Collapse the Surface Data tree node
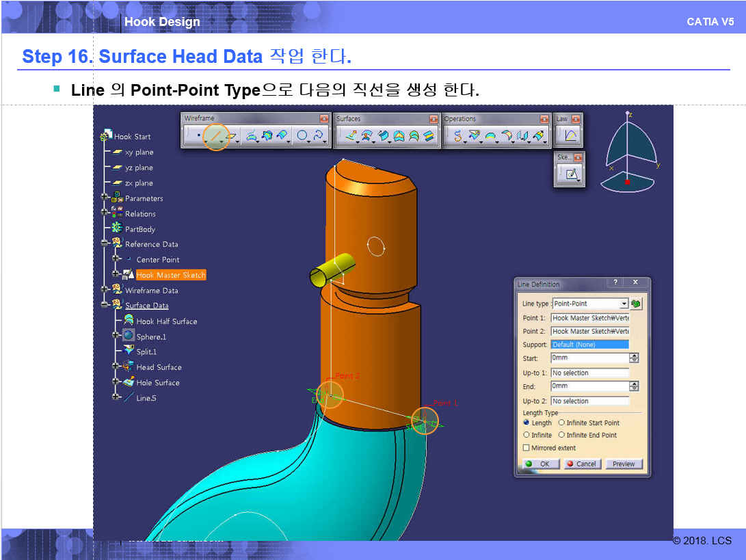 105,306
